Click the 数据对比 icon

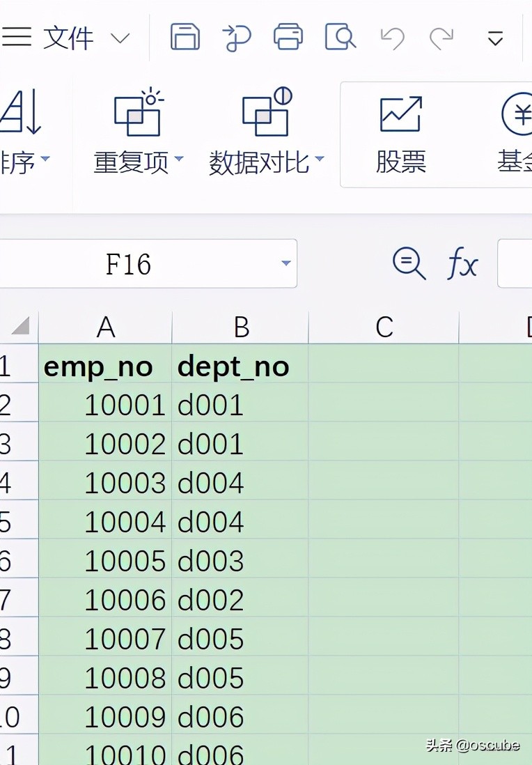[267, 112]
